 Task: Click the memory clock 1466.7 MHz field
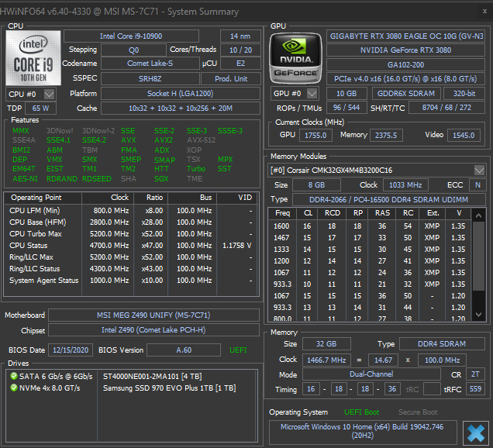coord(326,360)
